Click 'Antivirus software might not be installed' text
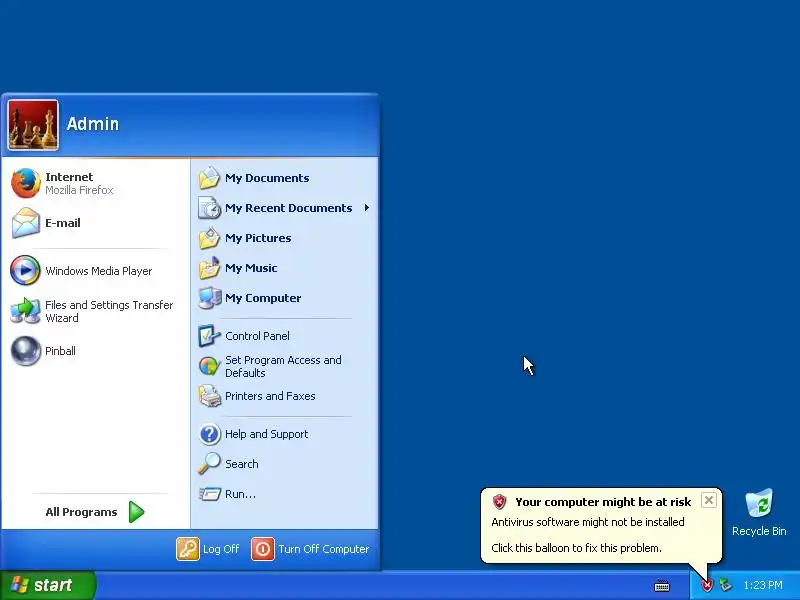This screenshot has height=600, width=800. click(588, 522)
